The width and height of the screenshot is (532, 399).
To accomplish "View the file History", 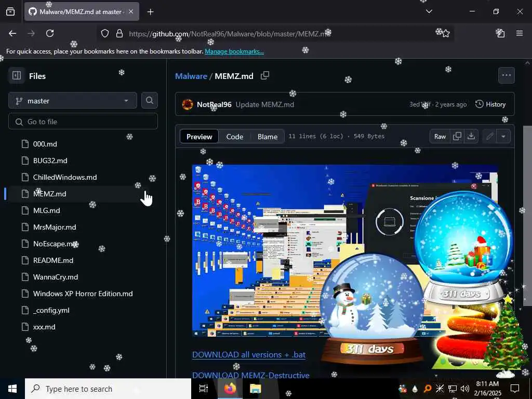I will 490,104.
